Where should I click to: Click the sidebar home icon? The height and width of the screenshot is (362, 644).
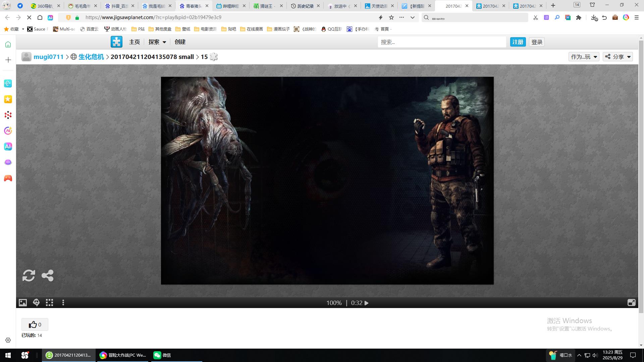[8, 45]
